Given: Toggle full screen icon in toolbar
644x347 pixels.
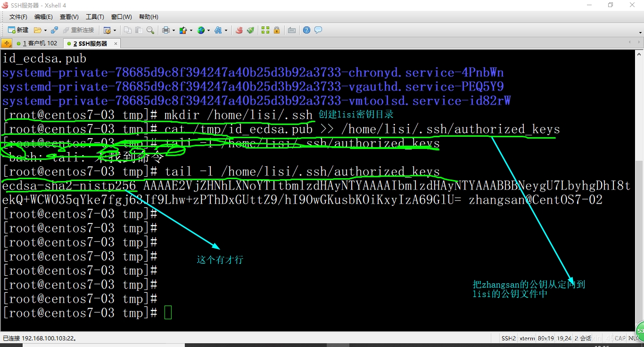Looking at the screenshot, I should (x=265, y=30).
